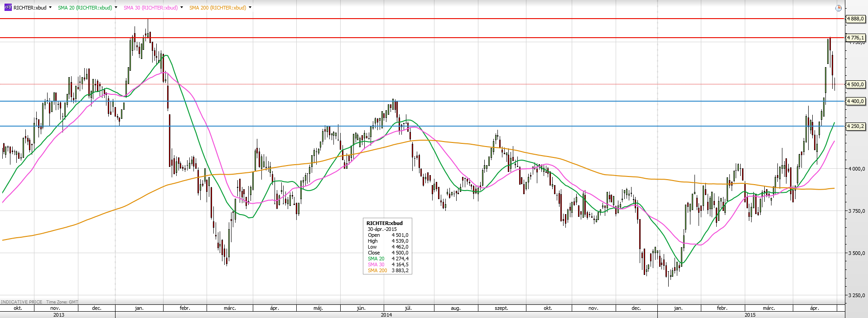
Task: Select the blue horizontal line at 4 250,2
Action: tap(422, 126)
